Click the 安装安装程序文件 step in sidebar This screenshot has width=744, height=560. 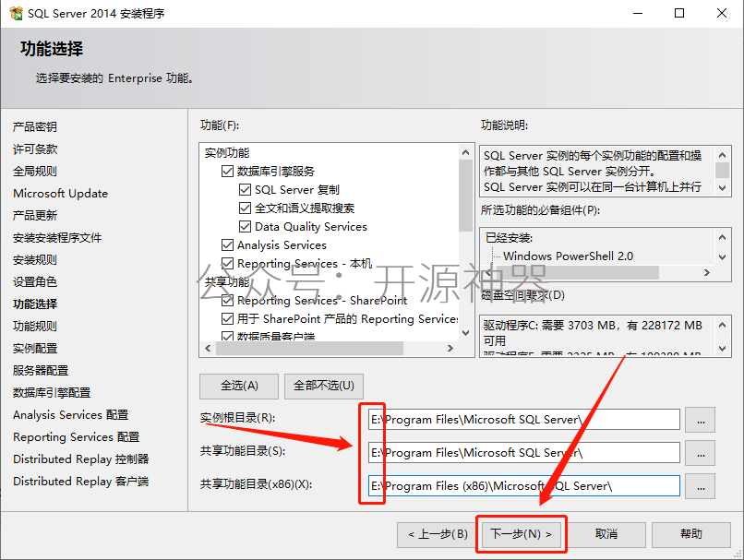[57, 237]
